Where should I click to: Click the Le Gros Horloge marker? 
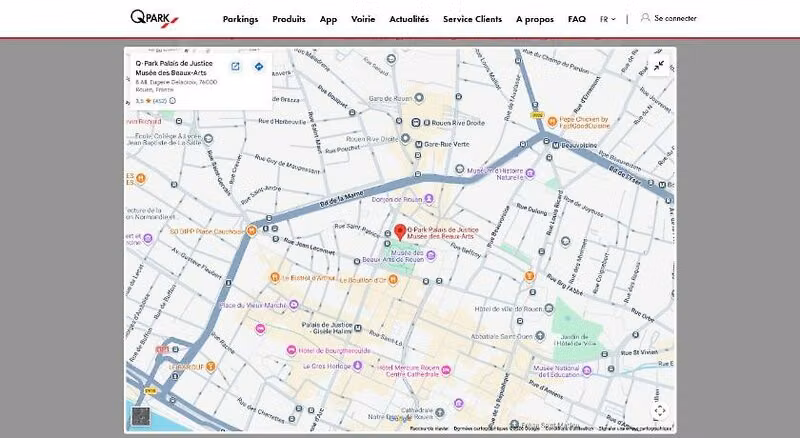pos(358,366)
